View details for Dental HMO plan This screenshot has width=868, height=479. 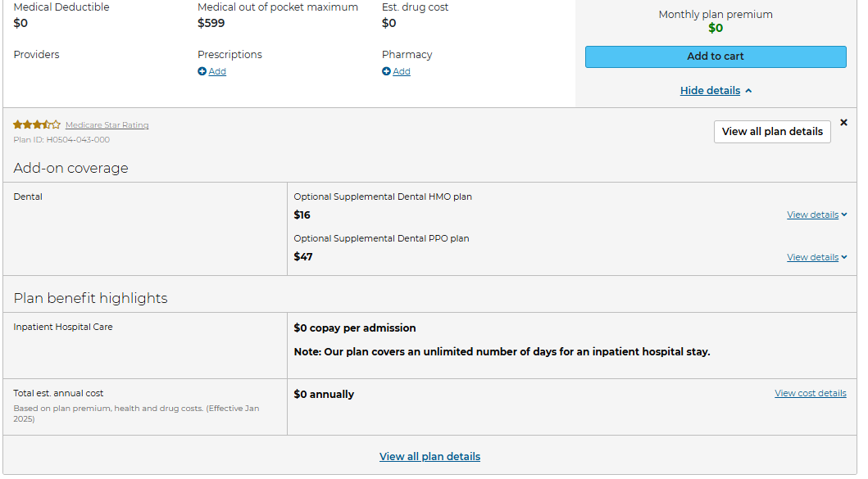(812, 215)
